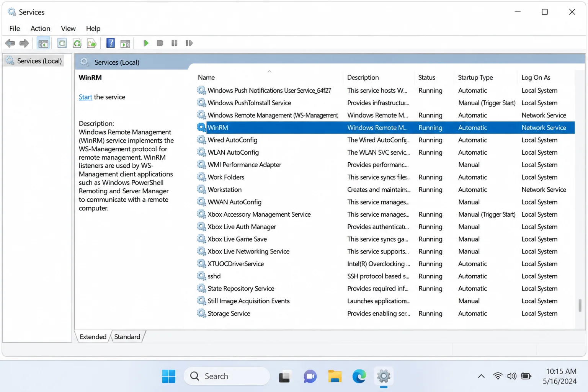
Task: Open the Action menu
Action: click(40, 28)
